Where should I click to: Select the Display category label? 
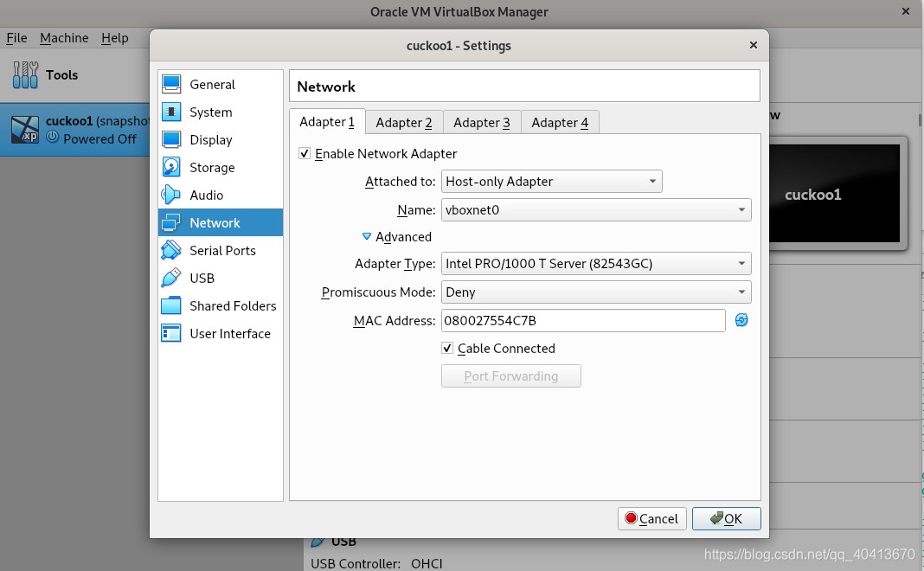click(x=211, y=139)
